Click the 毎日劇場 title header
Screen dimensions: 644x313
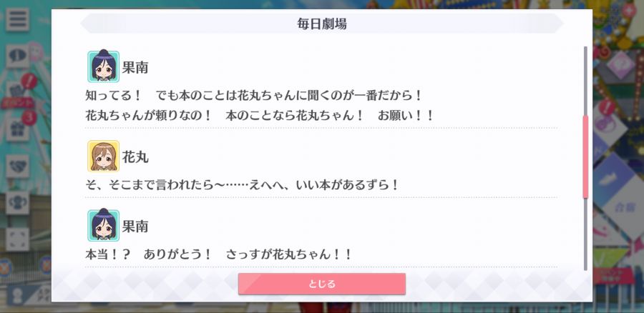click(x=321, y=24)
